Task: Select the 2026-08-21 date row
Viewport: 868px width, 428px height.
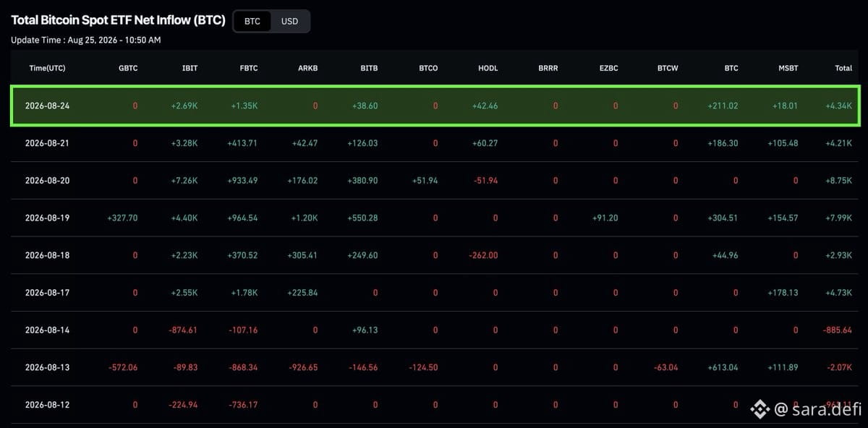Action: [434, 143]
